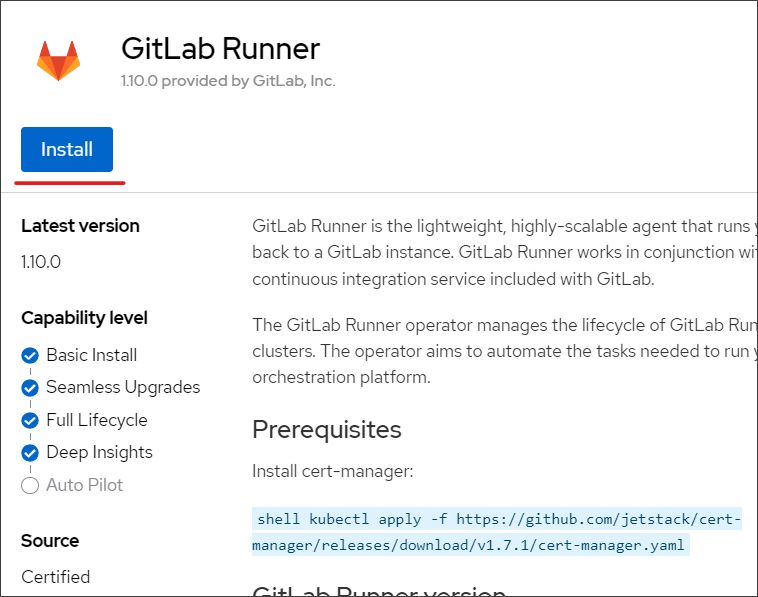
Task: Click the 'manager/releases/download/v1.7.1/cert-manager.yaml' line
Action: [468, 545]
